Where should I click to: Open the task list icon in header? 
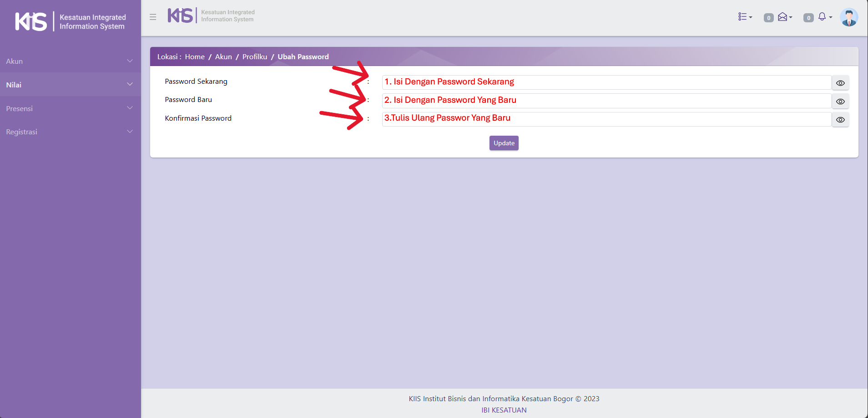[x=744, y=17]
